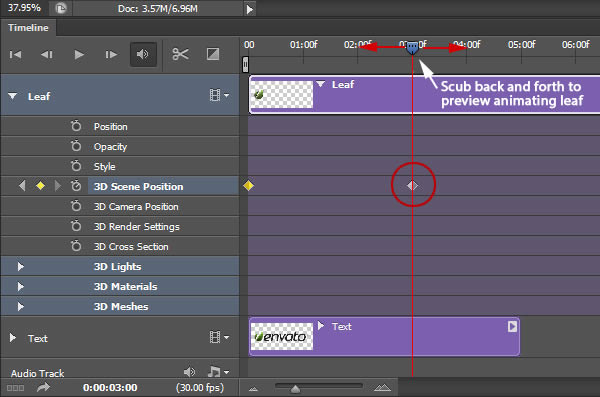600x397 pixels.
Task: Play the timeline animation
Action: point(79,55)
